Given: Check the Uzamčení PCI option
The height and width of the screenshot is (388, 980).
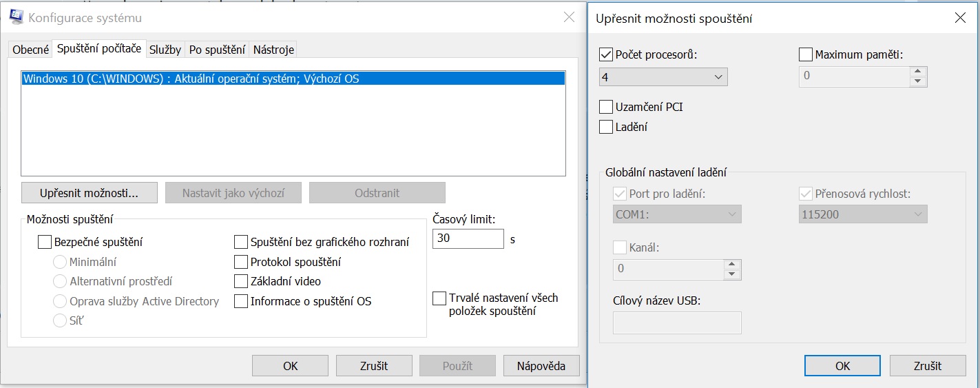Looking at the screenshot, I should [607, 107].
